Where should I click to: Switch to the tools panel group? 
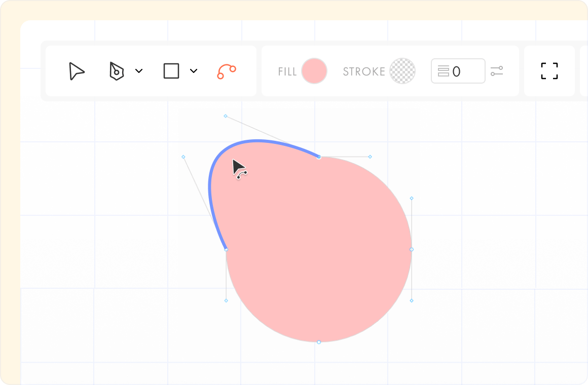coord(151,71)
